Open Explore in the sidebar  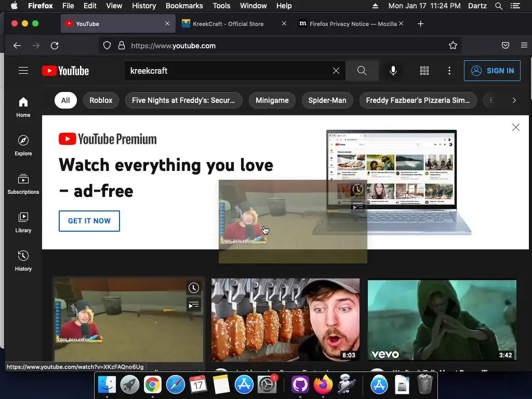(x=23, y=145)
